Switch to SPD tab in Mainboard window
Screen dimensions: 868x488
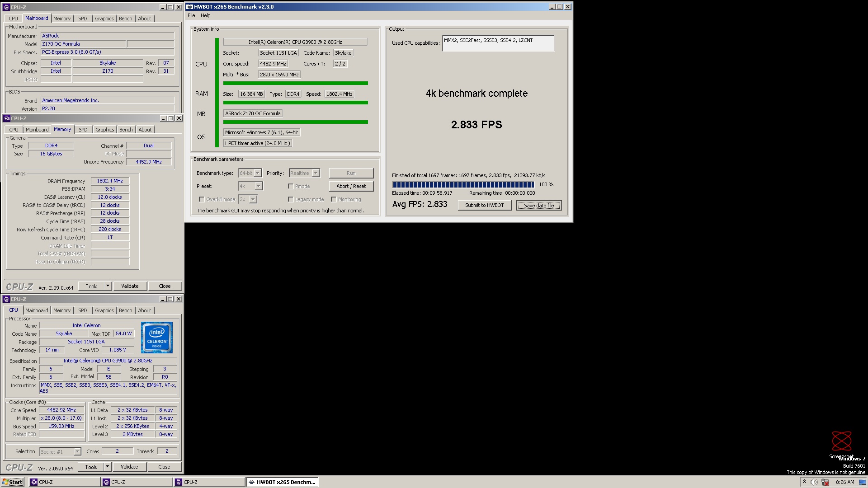tap(82, 19)
